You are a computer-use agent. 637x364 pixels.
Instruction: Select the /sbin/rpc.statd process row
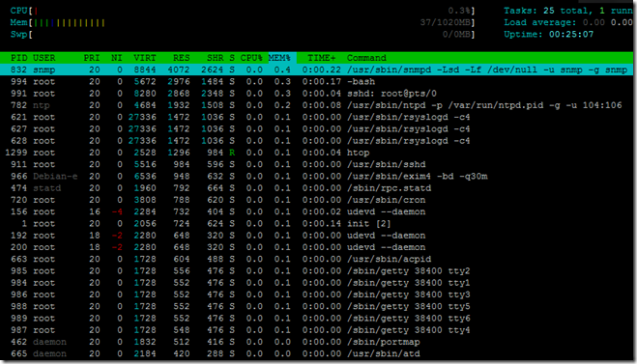(x=316, y=188)
